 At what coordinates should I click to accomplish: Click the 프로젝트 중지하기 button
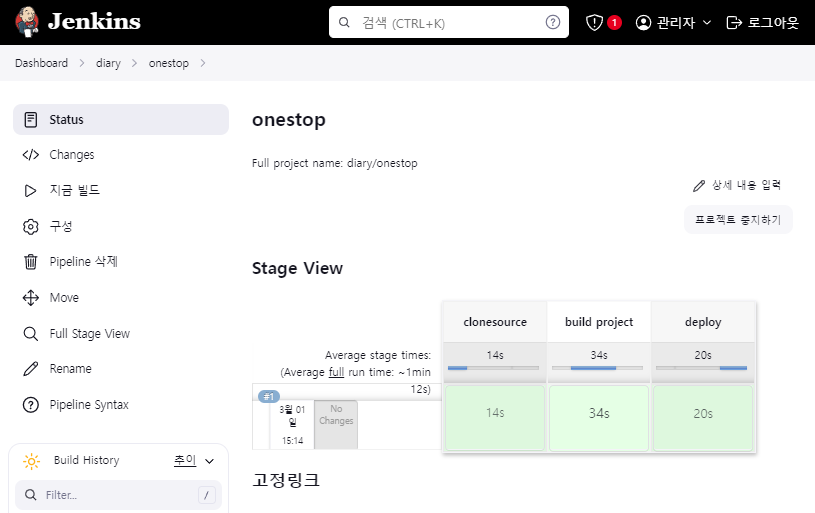click(738, 219)
